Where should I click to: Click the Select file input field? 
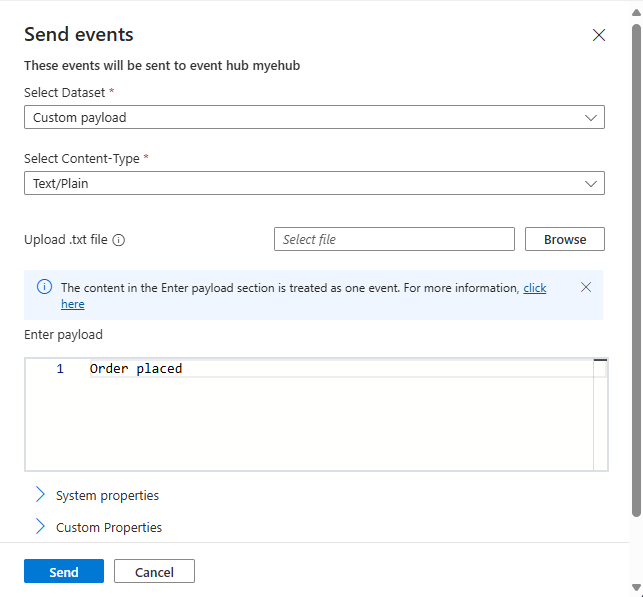394,239
